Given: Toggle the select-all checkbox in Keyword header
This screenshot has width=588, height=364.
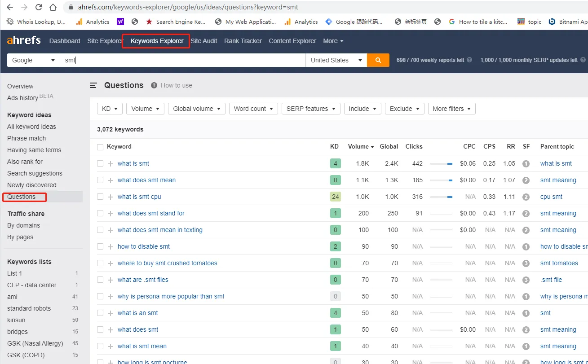Looking at the screenshot, I should (x=100, y=147).
